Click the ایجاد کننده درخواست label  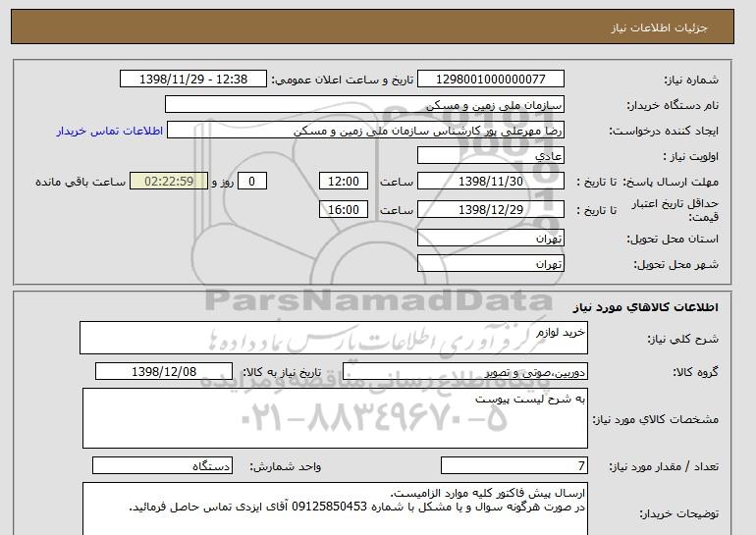(664, 131)
